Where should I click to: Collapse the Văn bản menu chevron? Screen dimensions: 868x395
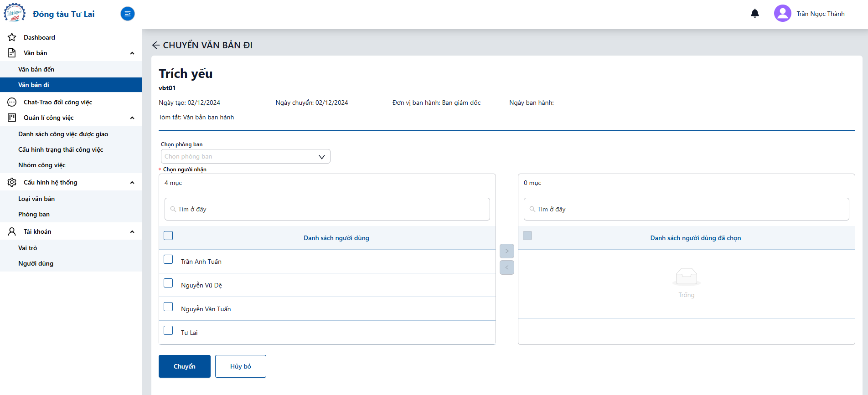(132, 53)
